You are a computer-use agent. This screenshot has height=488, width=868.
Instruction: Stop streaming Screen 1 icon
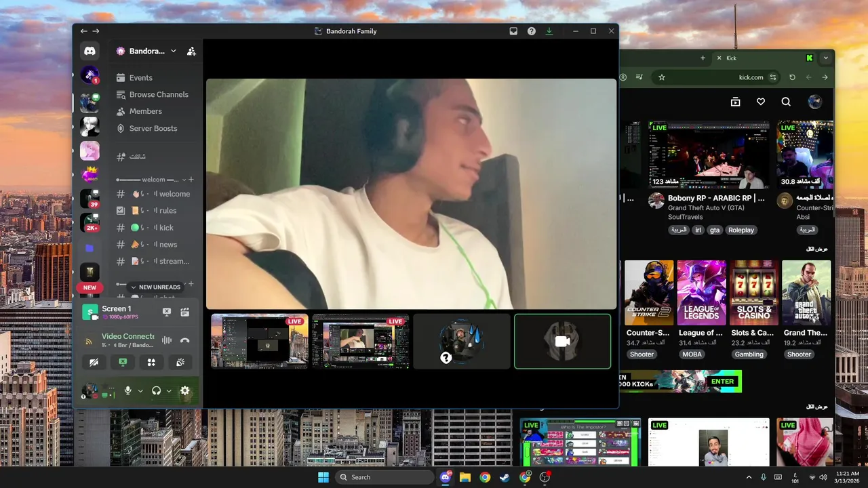167,312
